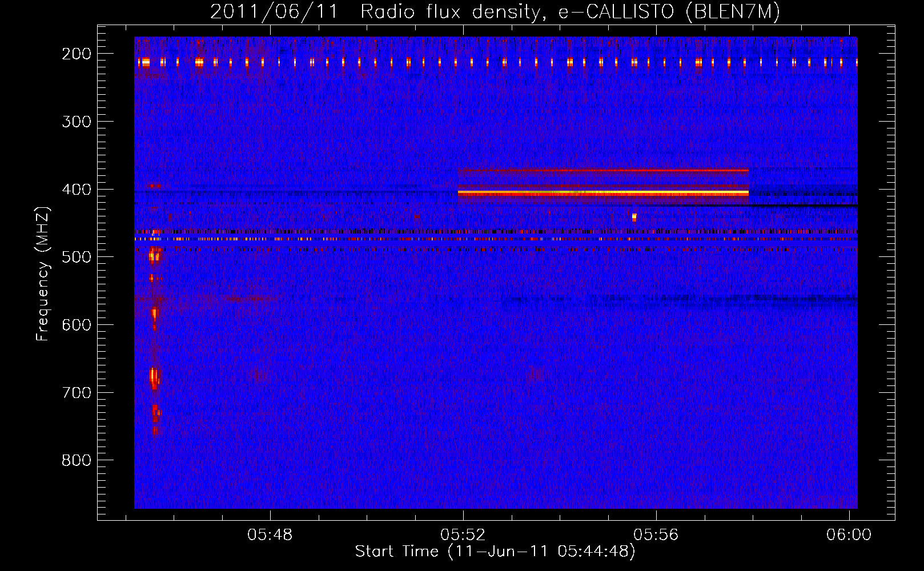924x571 pixels.
Task: Click the 06:00 time axis label
Action: click(849, 535)
